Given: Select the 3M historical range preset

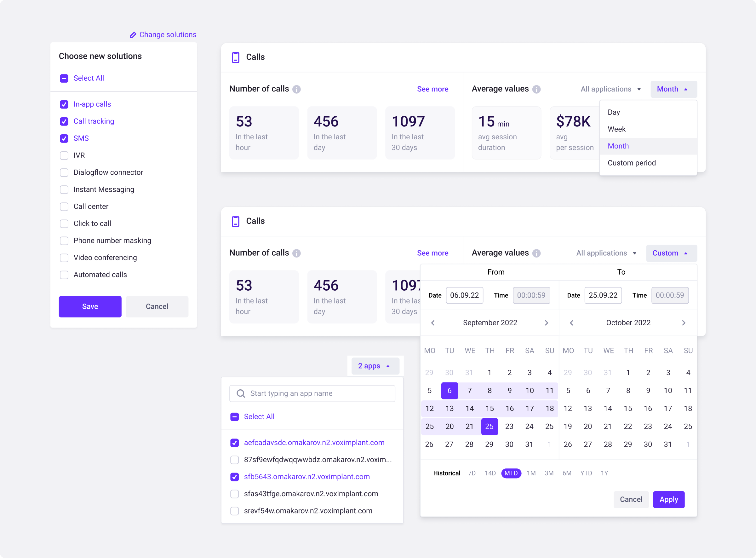Looking at the screenshot, I should (549, 473).
